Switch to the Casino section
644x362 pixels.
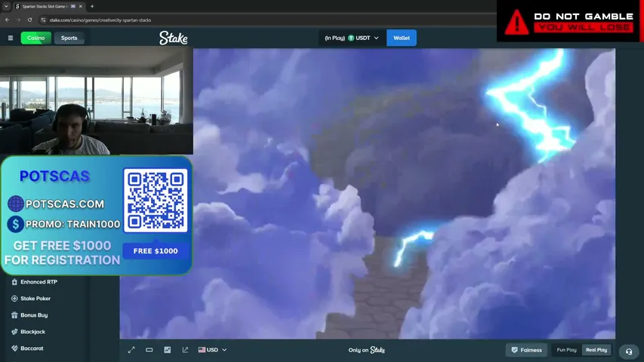tap(35, 38)
